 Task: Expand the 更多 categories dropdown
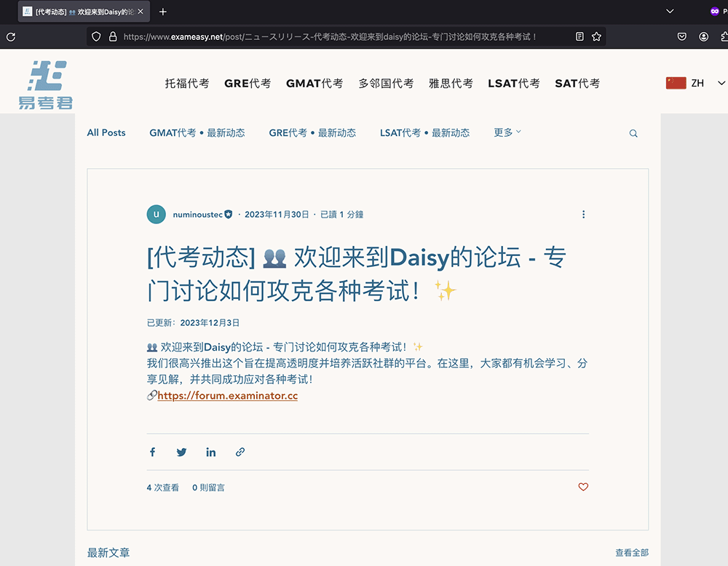(x=507, y=132)
